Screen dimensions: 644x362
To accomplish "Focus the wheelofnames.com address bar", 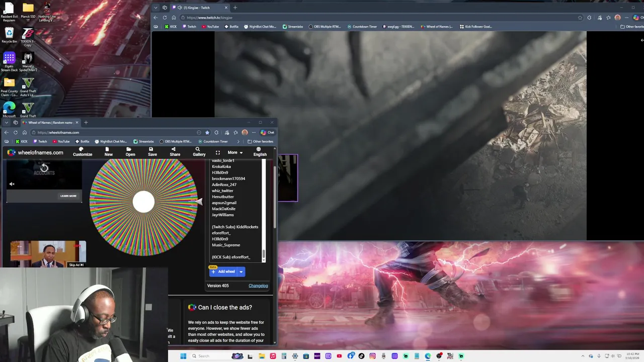I will click(x=116, y=132).
